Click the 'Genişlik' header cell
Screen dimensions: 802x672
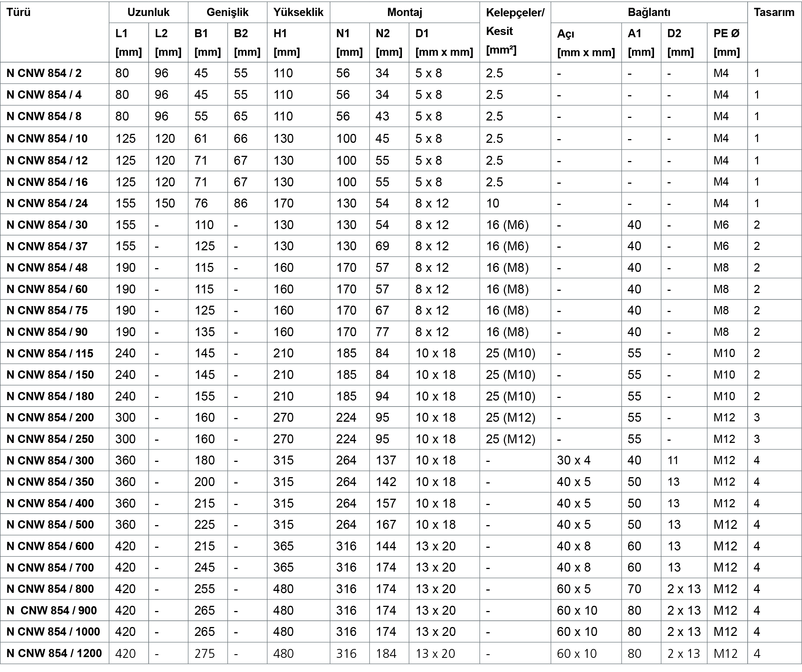pyautogui.click(x=227, y=12)
